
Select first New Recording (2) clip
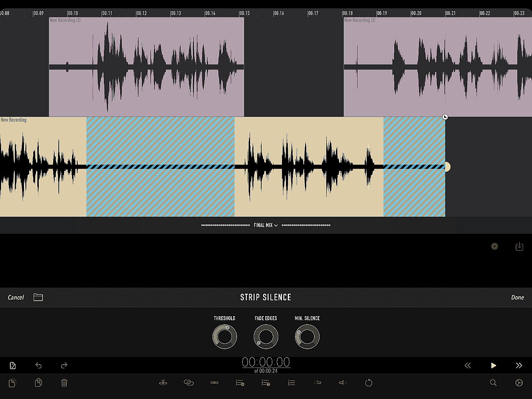coord(146,67)
